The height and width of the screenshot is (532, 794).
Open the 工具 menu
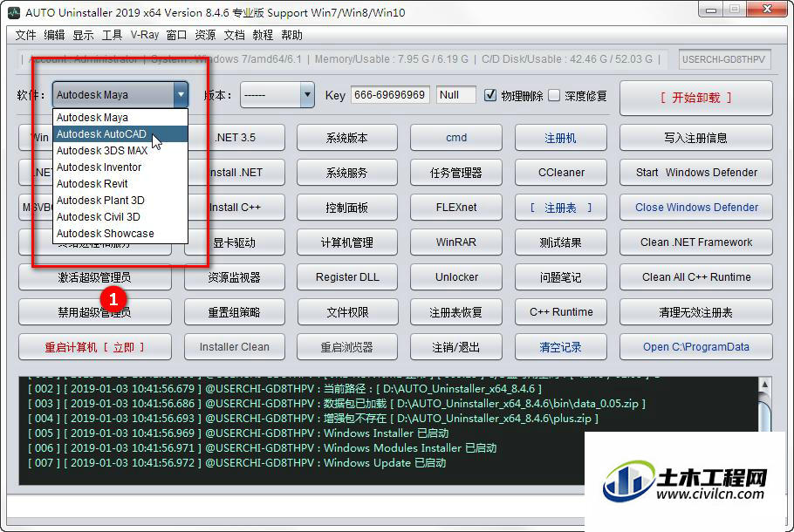112,35
